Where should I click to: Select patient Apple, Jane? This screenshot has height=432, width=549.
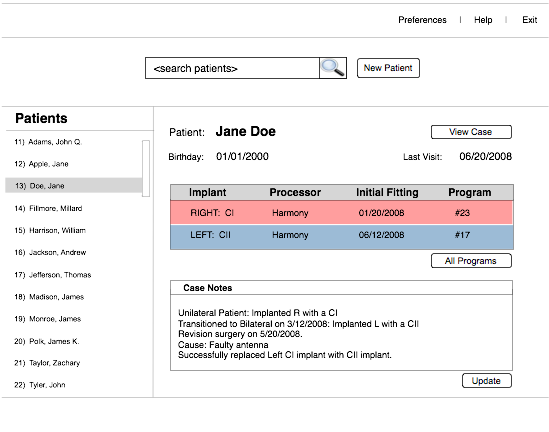[41, 164]
